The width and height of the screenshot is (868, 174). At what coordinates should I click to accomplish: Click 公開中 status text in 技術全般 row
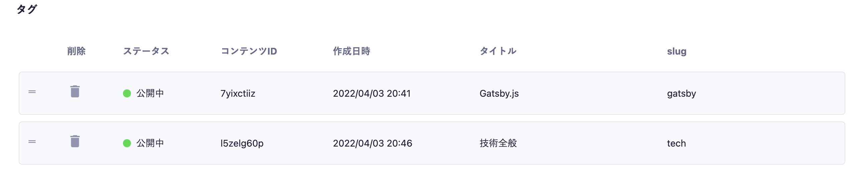[150, 143]
